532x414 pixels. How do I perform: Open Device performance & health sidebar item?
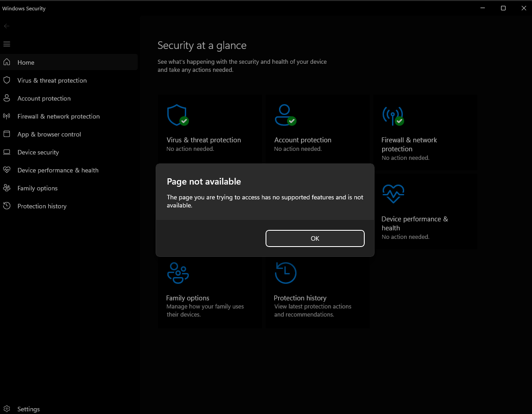tap(69, 170)
